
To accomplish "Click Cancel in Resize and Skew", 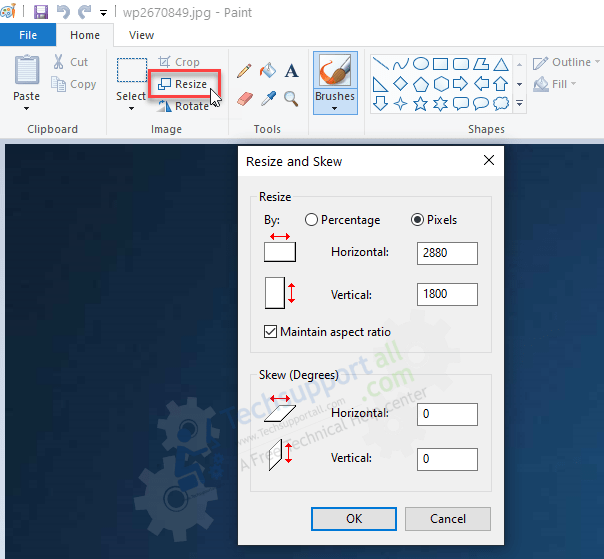I will pos(448,519).
